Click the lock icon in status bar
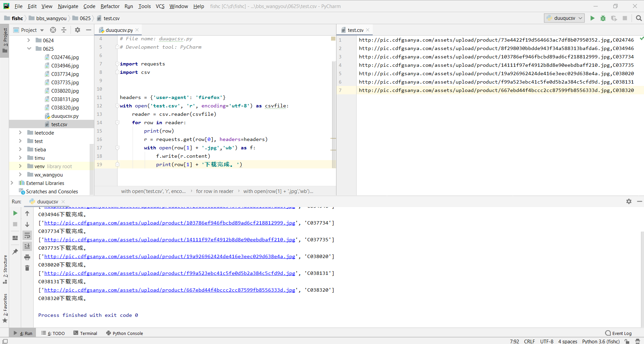This screenshot has height=344, width=644. pos(627,341)
